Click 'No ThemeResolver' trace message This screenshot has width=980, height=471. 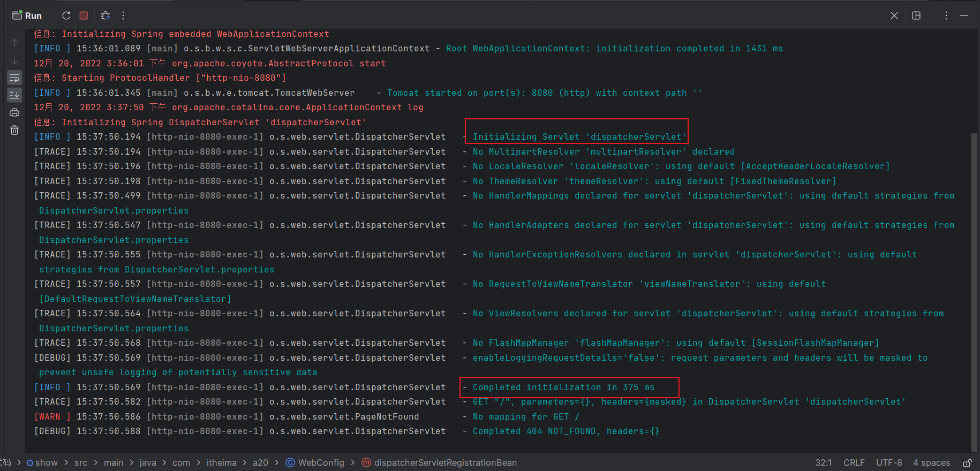(654, 181)
